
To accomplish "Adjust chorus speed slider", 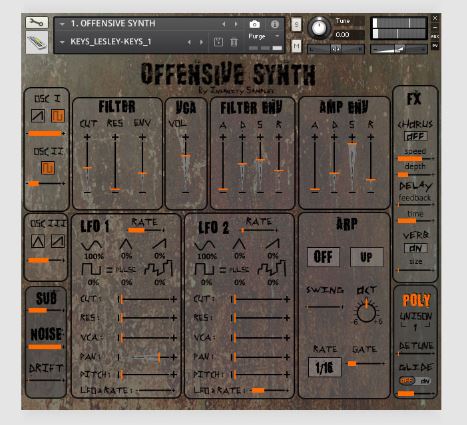I will click(416, 159).
